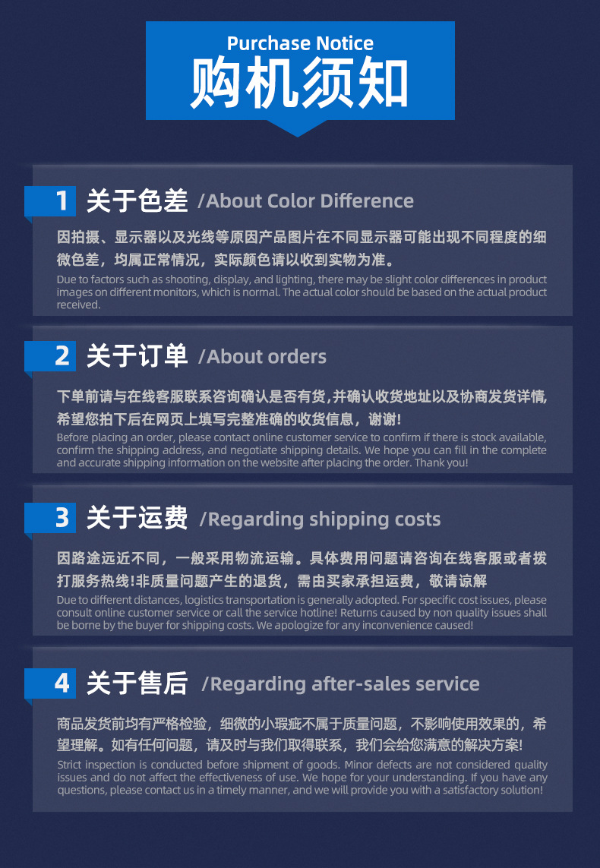Select the About Color Difference label
Screen dimensions: 600x868
pos(305,201)
